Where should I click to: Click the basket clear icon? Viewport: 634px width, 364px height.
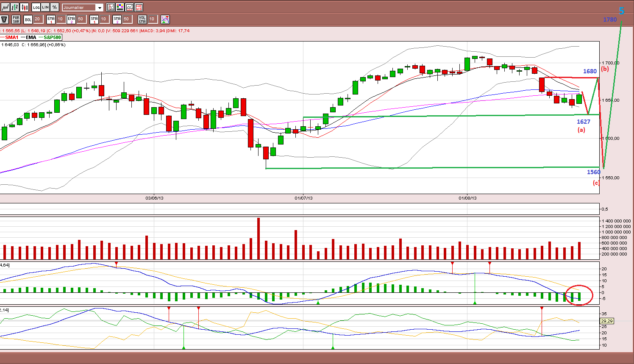[x=4, y=19]
